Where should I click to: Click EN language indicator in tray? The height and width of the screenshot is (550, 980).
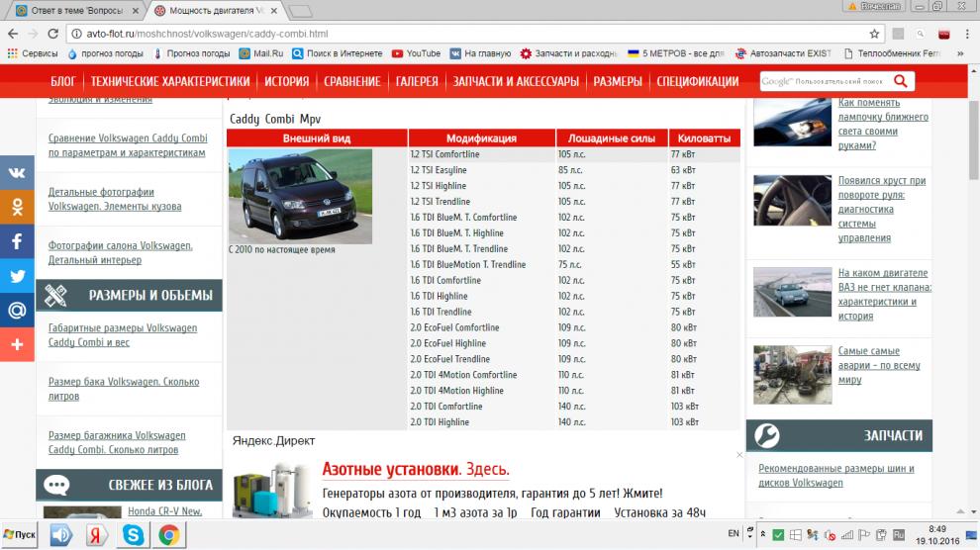[734, 534]
